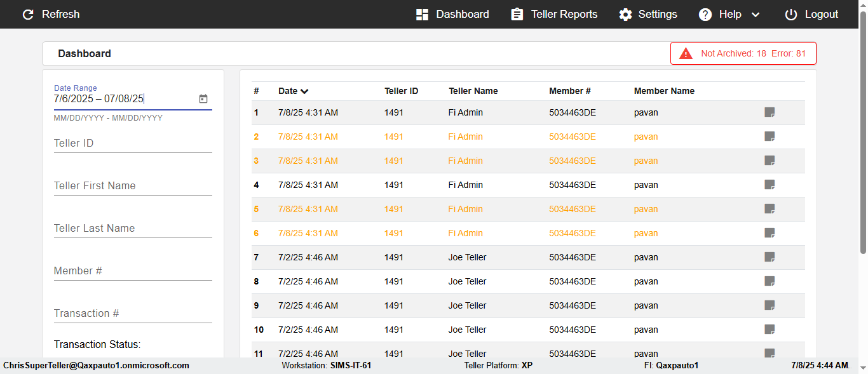The width and height of the screenshot is (868, 374).
Task: Click the Logout power icon
Action: click(790, 15)
